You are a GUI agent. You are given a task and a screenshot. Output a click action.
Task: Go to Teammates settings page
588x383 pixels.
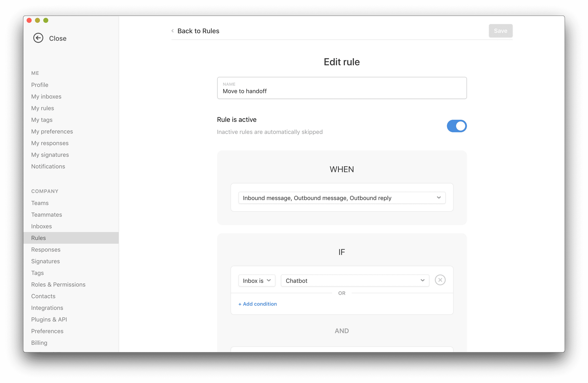(46, 215)
